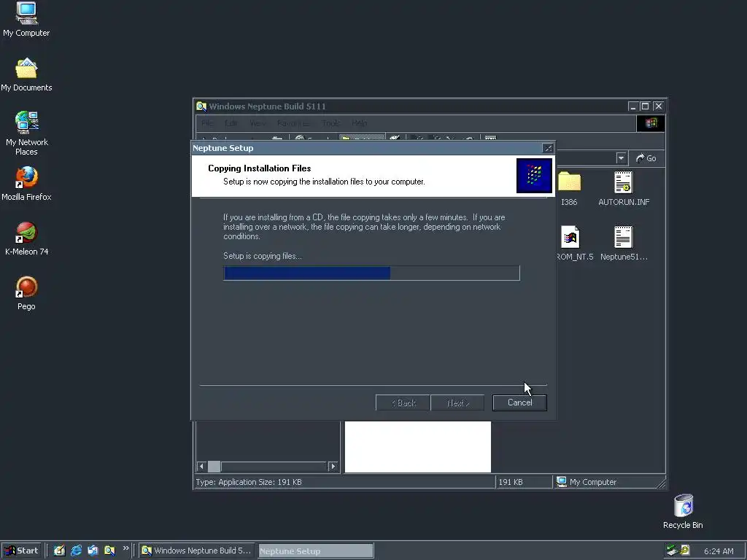Maximize the Windows Neptune Build 5111 window
The height and width of the screenshot is (560, 747).
pyautogui.click(x=645, y=106)
